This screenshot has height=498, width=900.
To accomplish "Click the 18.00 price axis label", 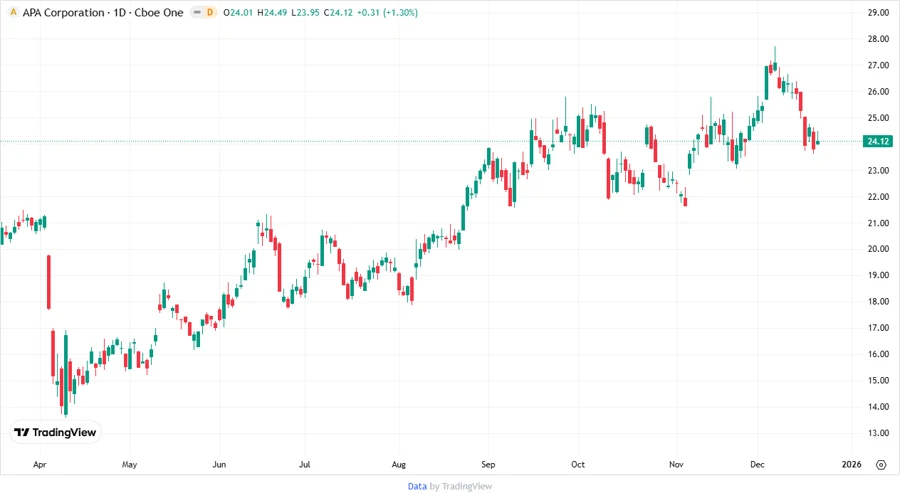I will (878, 302).
